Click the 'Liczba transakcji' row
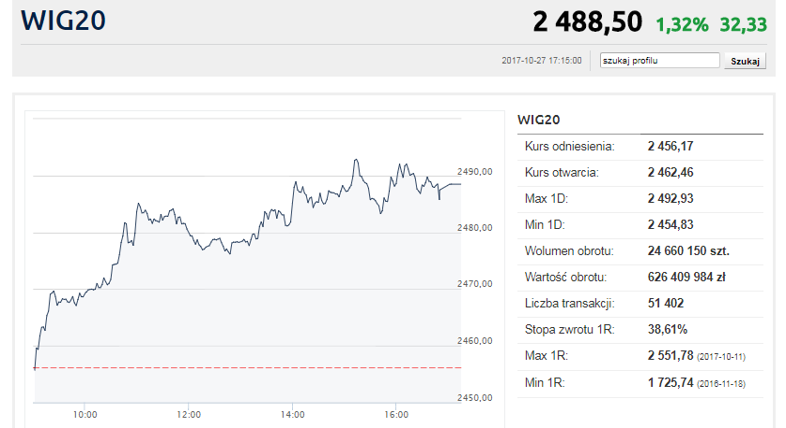The height and width of the screenshot is (428, 786). click(x=640, y=303)
